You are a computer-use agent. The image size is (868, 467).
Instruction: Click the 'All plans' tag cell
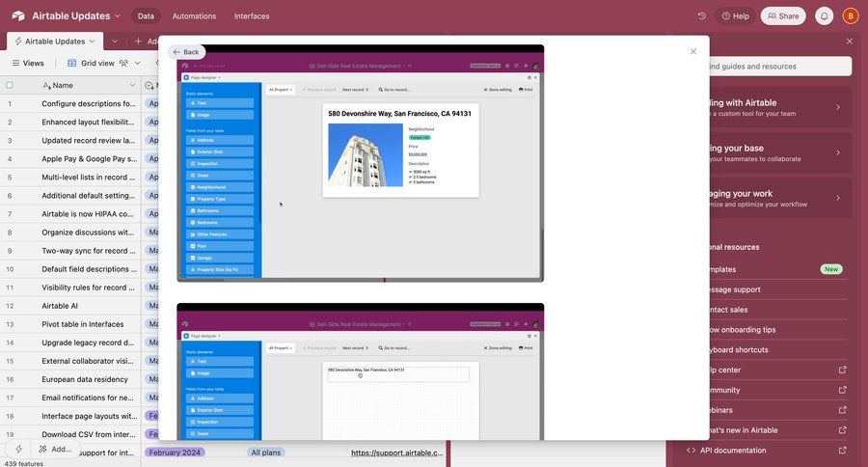(x=266, y=453)
